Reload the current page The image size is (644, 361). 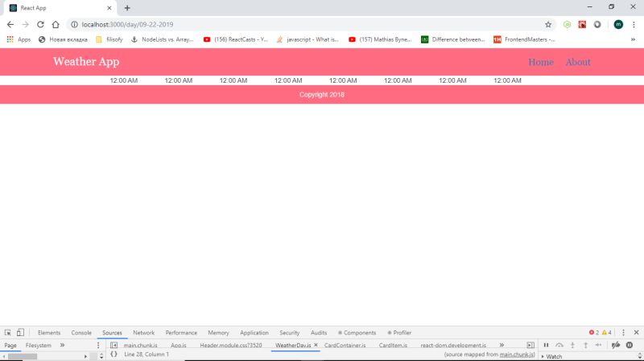[40, 25]
